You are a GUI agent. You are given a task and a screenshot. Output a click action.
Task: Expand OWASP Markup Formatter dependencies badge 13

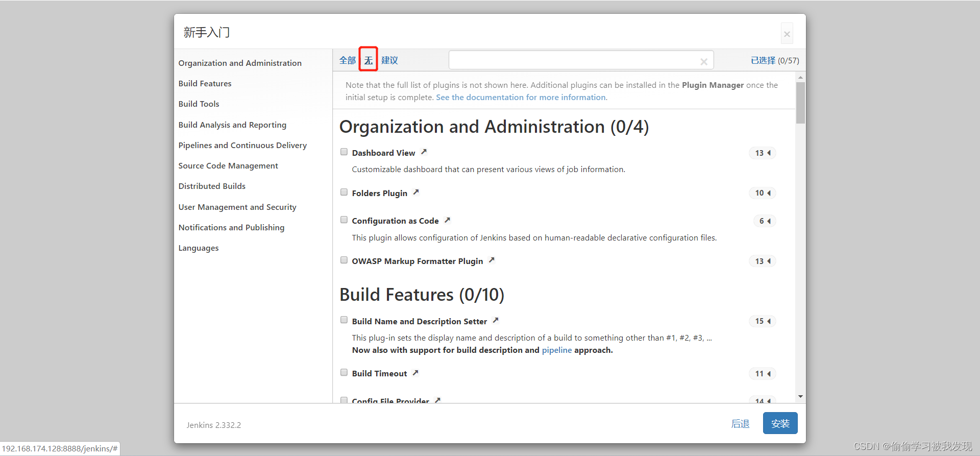763,261
